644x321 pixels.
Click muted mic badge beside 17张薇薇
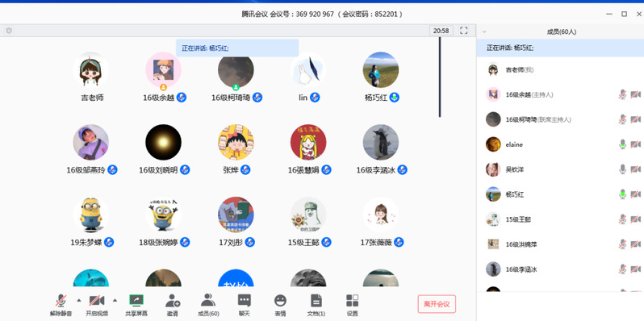(399, 242)
